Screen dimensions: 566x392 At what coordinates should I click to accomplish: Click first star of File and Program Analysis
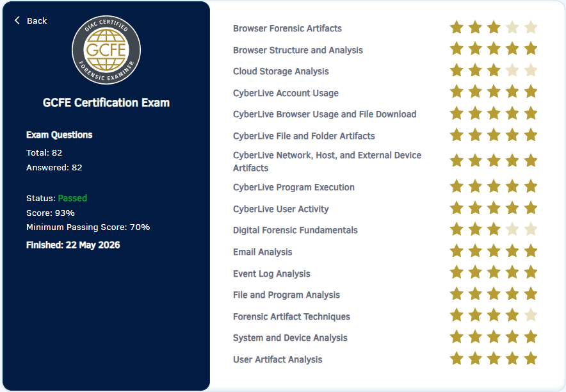point(457,294)
